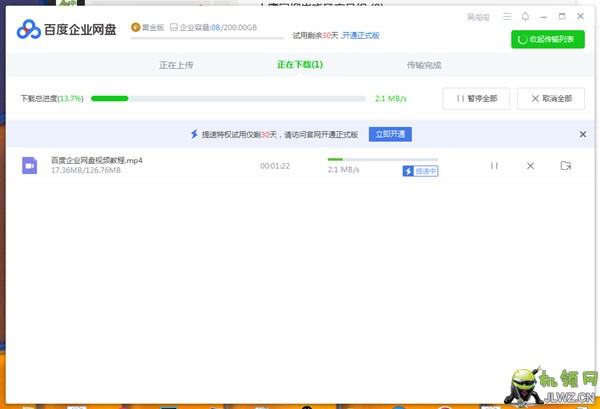
Task: Pause the mp4 file download
Action: pyautogui.click(x=494, y=166)
